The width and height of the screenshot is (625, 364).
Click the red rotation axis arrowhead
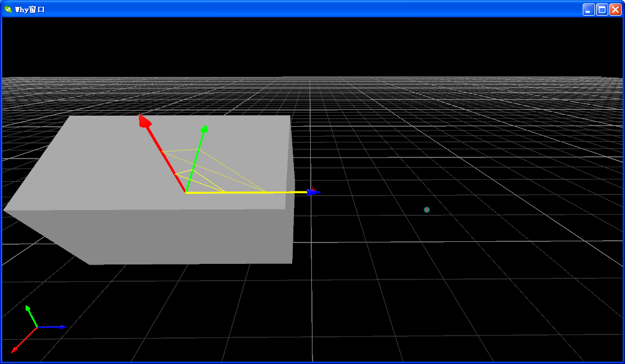coord(144,121)
